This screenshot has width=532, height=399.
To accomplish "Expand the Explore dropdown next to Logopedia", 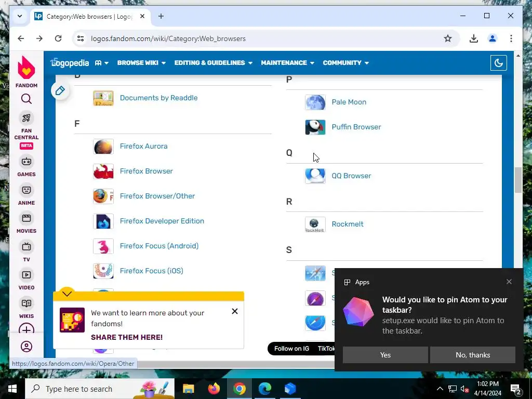I will [x=102, y=63].
